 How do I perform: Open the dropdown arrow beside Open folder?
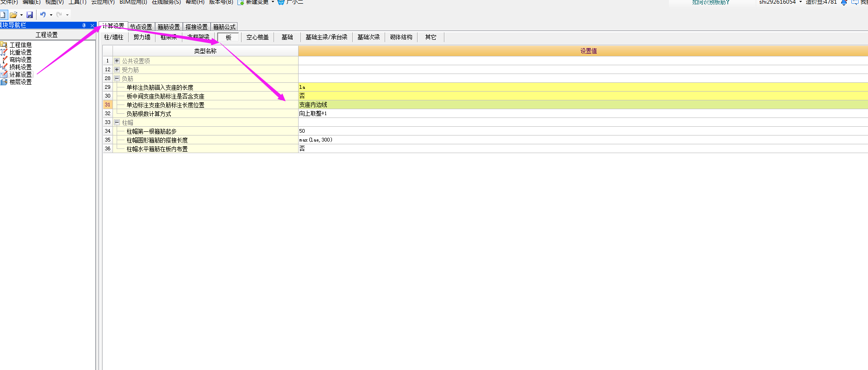(x=21, y=15)
